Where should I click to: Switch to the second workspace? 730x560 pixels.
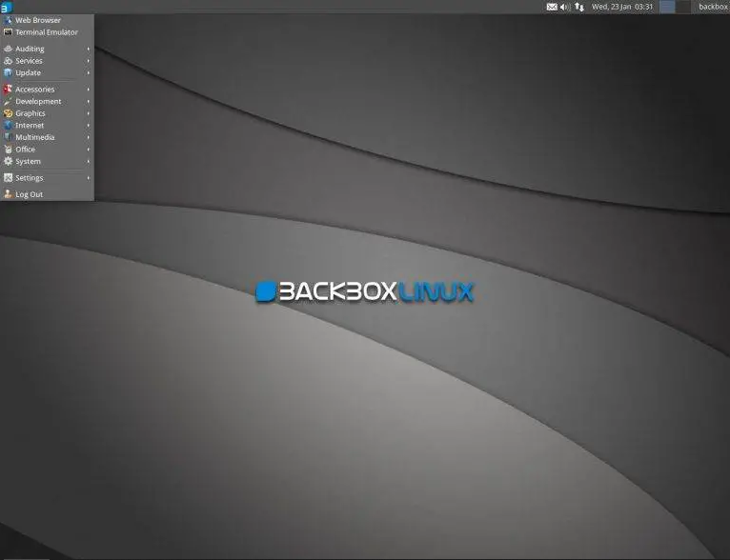(683, 7)
